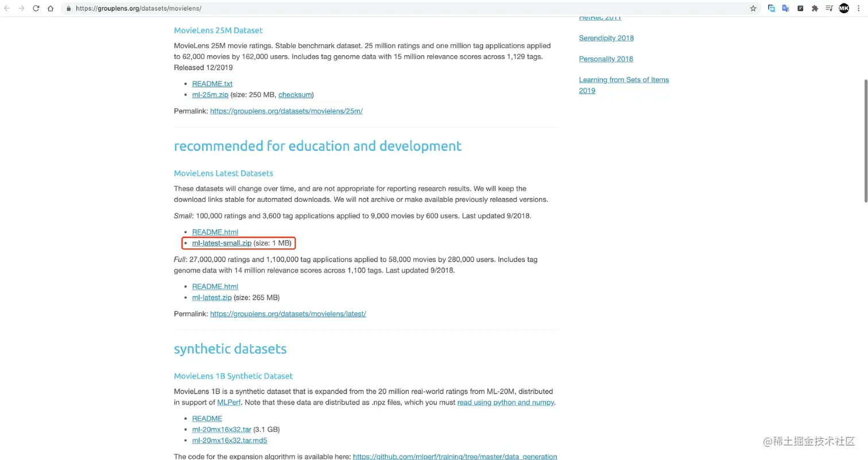The width and height of the screenshot is (868, 460).
Task: Open the browser home page
Action: pos(51,9)
